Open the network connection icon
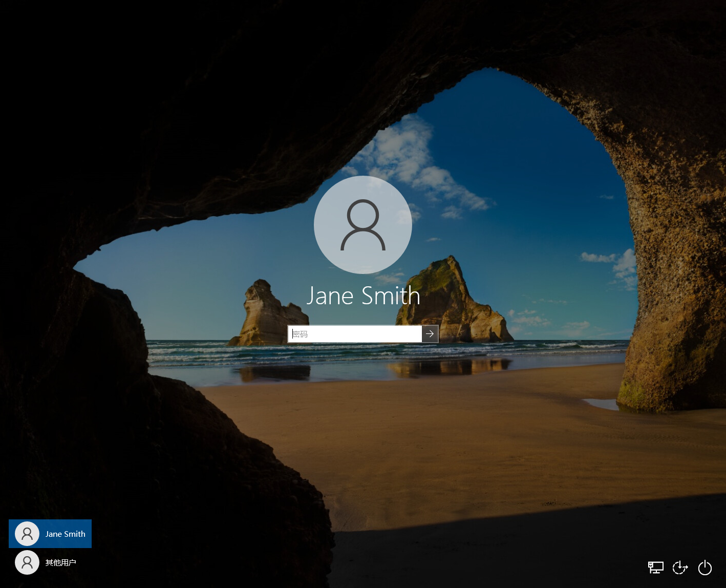Screen dimensions: 726x588 [x=656, y=568]
